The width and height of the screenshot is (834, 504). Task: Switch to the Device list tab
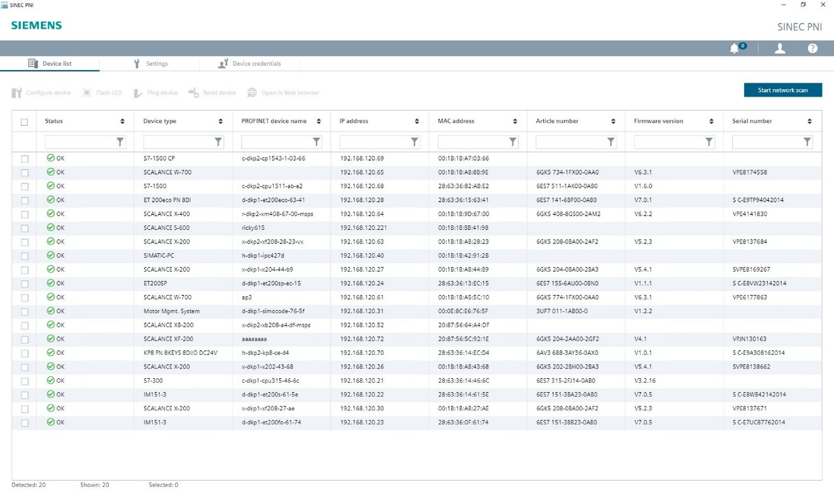(50, 64)
